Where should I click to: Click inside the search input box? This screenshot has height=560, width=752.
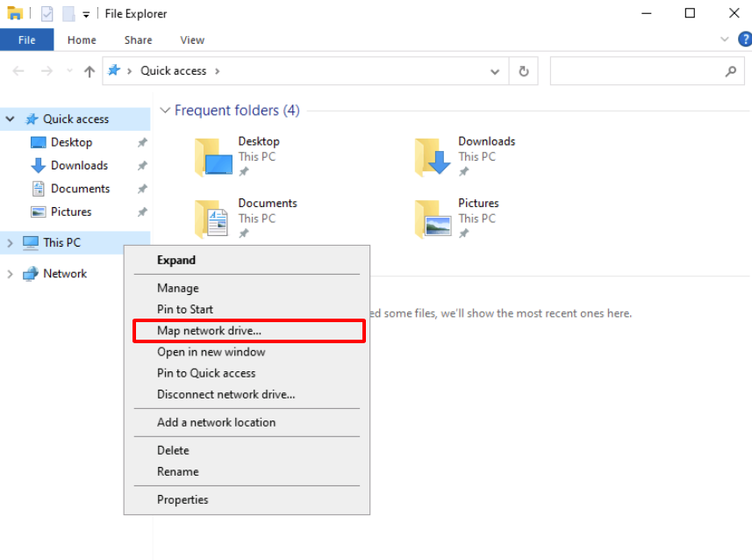coord(636,71)
